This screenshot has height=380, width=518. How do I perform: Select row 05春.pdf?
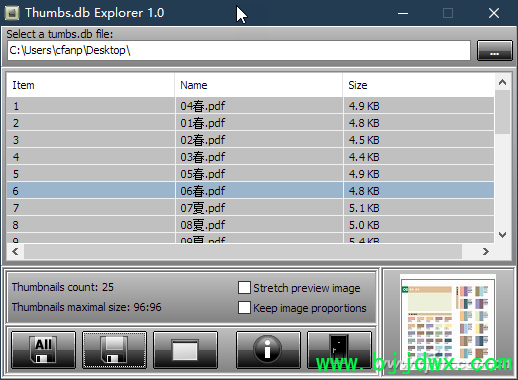(x=250, y=174)
